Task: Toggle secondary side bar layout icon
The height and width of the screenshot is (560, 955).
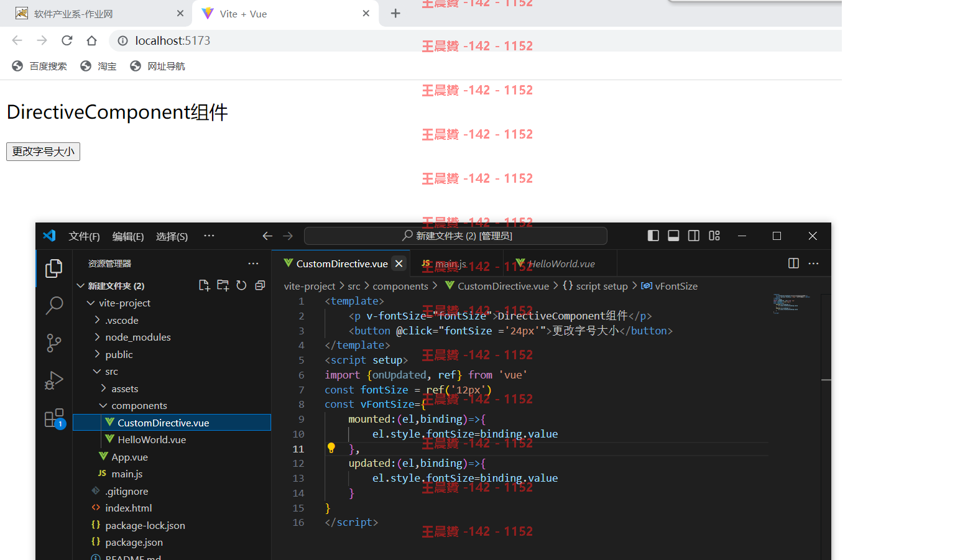Action: coord(694,236)
